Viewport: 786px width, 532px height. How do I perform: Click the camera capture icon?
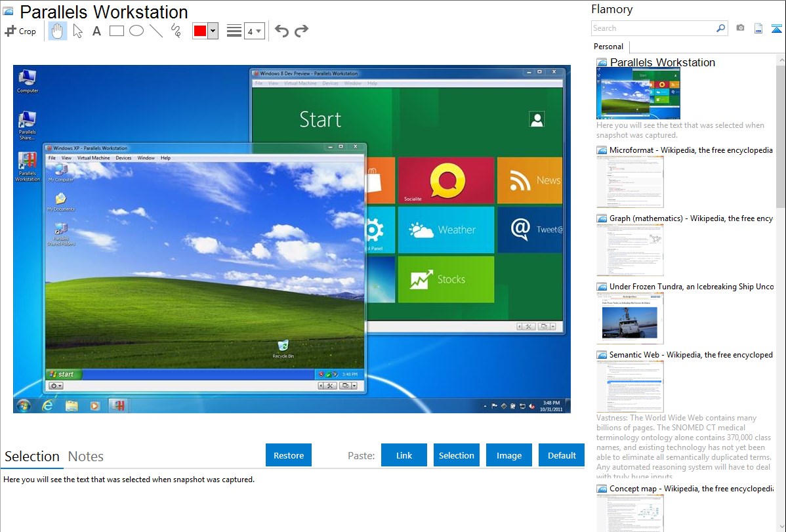(x=740, y=28)
